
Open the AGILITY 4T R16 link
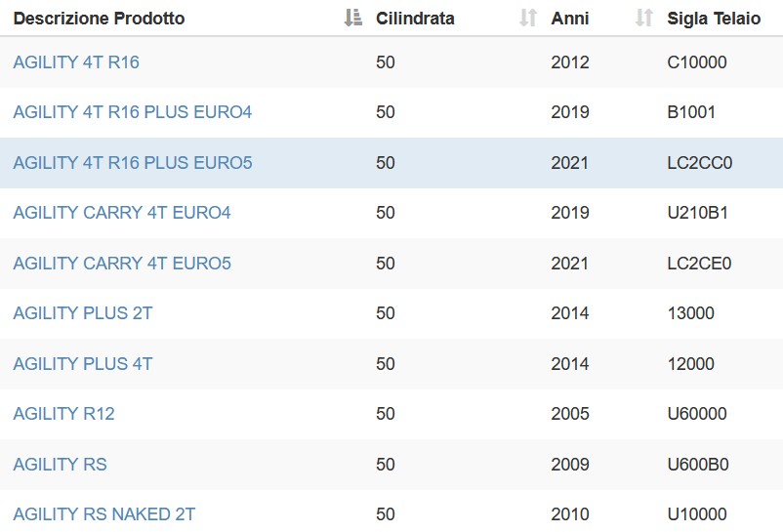(x=76, y=62)
